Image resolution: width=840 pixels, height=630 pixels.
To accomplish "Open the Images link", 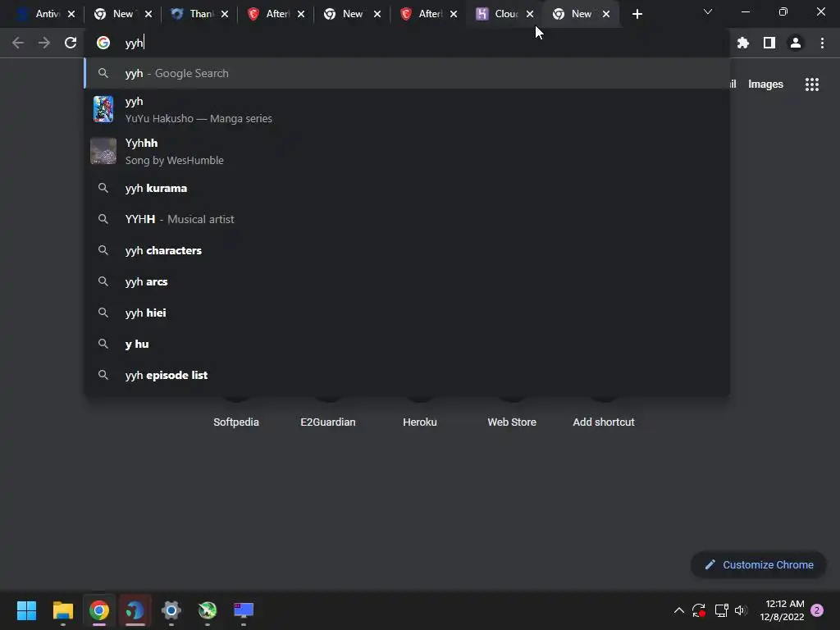I will (x=765, y=84).
